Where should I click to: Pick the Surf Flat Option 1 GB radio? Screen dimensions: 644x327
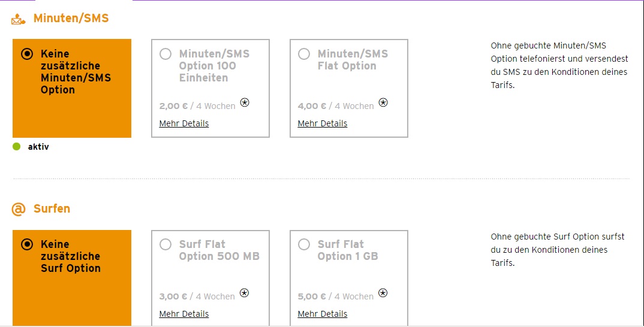304,244
